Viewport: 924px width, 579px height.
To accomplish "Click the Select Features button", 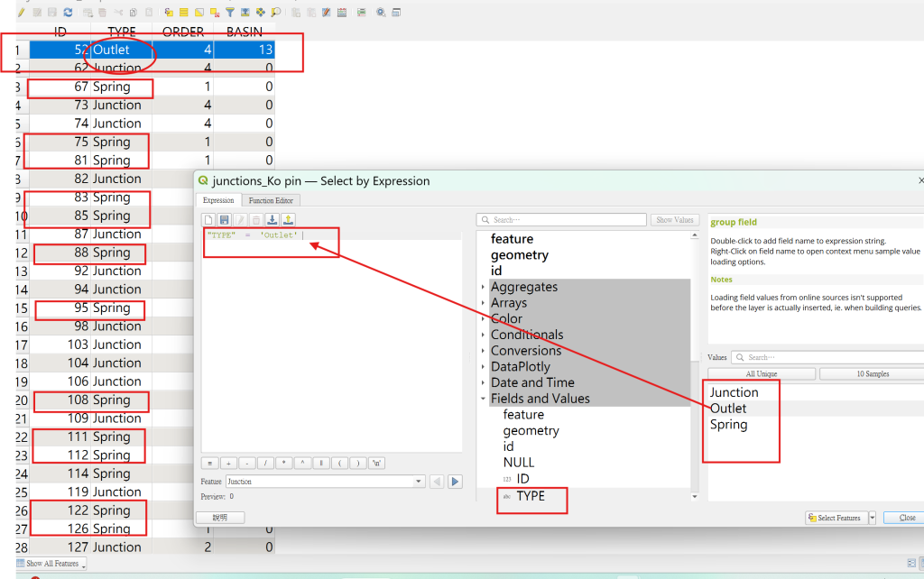I will tap(836, 518).
